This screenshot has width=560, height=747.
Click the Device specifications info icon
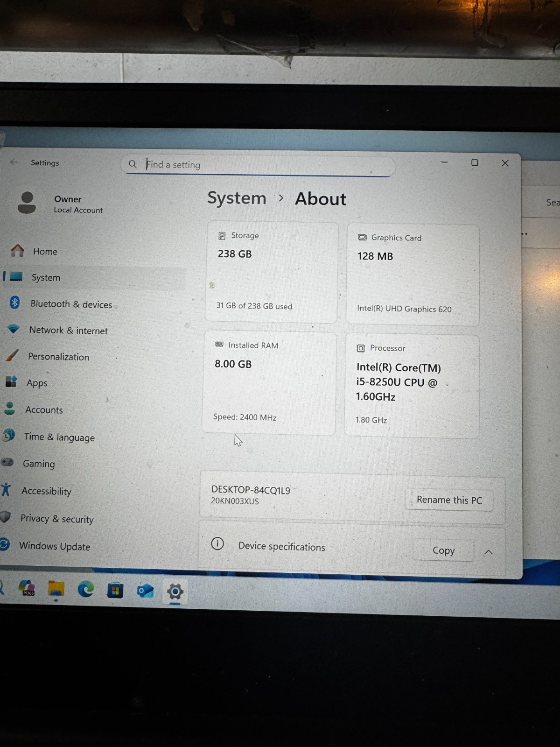[217, 543]
